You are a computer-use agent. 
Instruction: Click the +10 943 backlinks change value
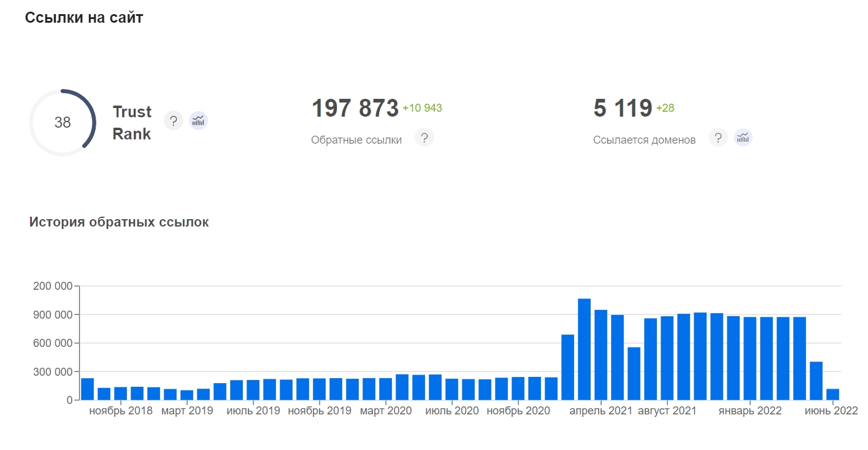pyautogui.click(x=422, y=109)
